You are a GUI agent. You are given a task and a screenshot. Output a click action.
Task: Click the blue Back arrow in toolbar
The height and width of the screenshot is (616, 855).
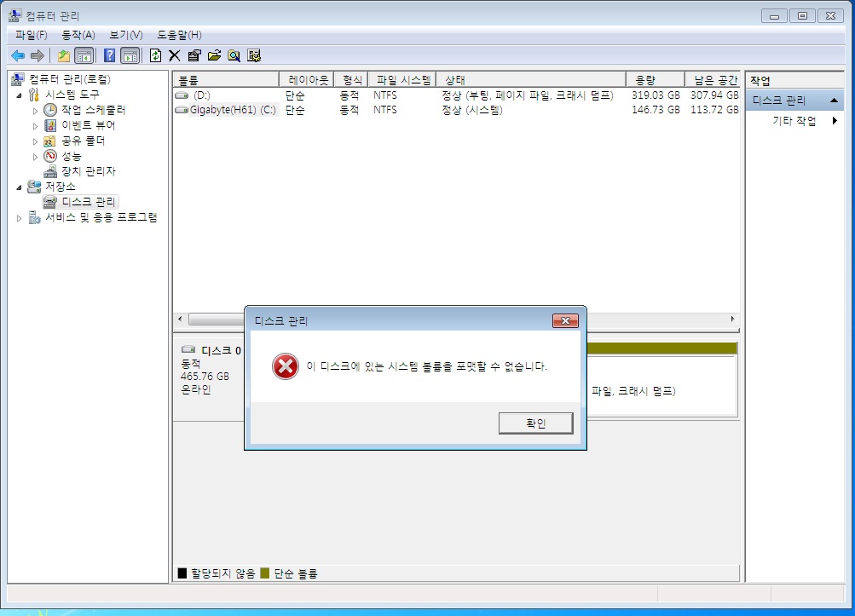tap(17, 56)
